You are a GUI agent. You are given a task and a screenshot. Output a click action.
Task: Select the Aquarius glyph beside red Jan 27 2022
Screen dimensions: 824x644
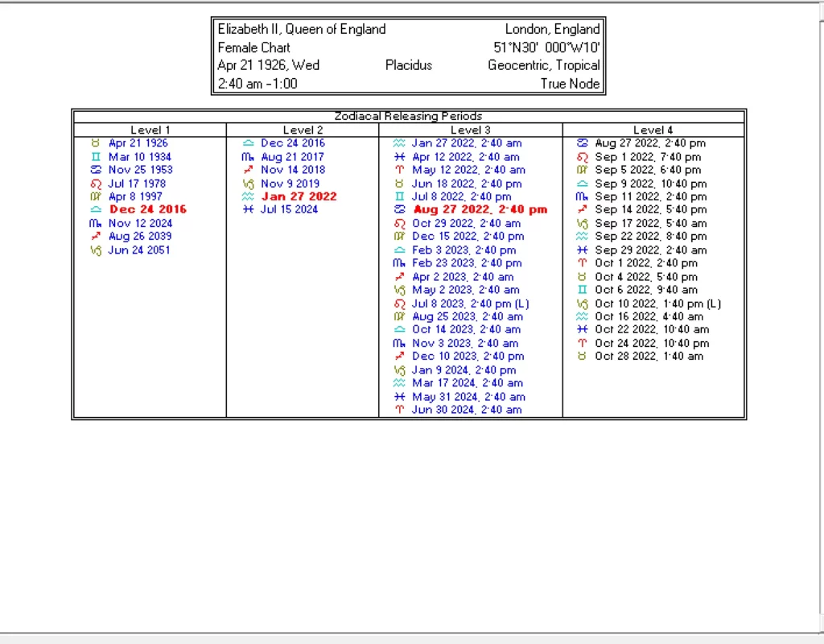tap(248, 196)
